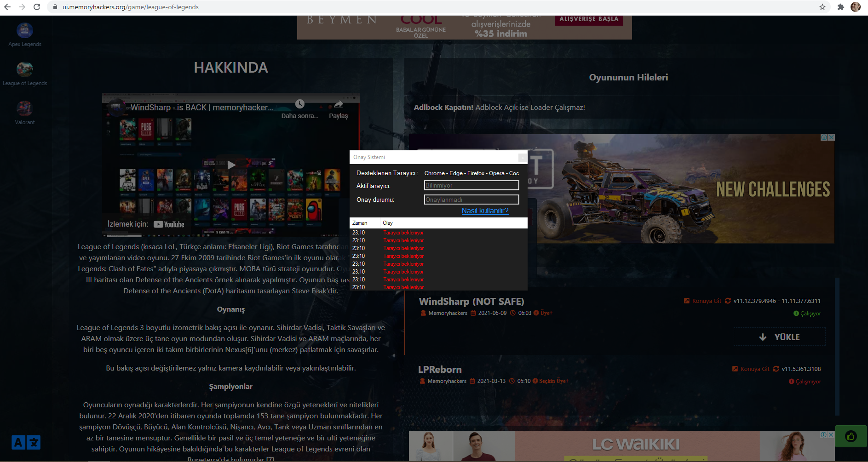Open the Nasıl kullanılır? link
868x462 pixels.
(485, 211)
